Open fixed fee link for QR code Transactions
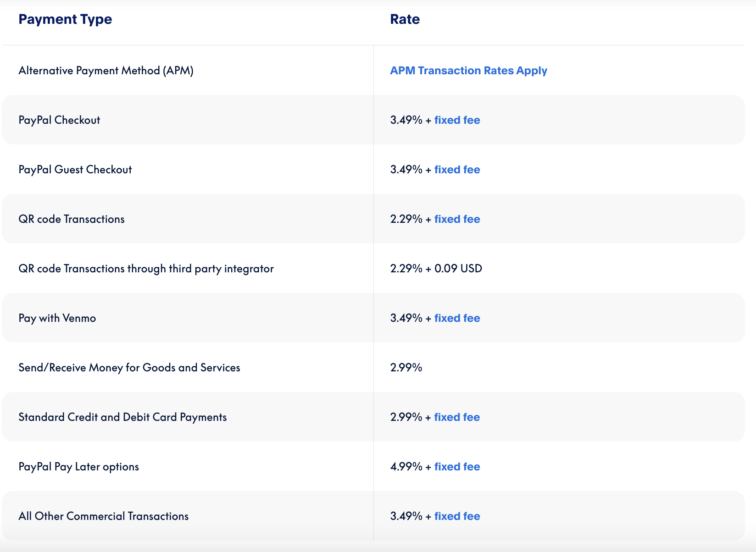Viewport: 756px width, 552px height. (x=457, y=219)
